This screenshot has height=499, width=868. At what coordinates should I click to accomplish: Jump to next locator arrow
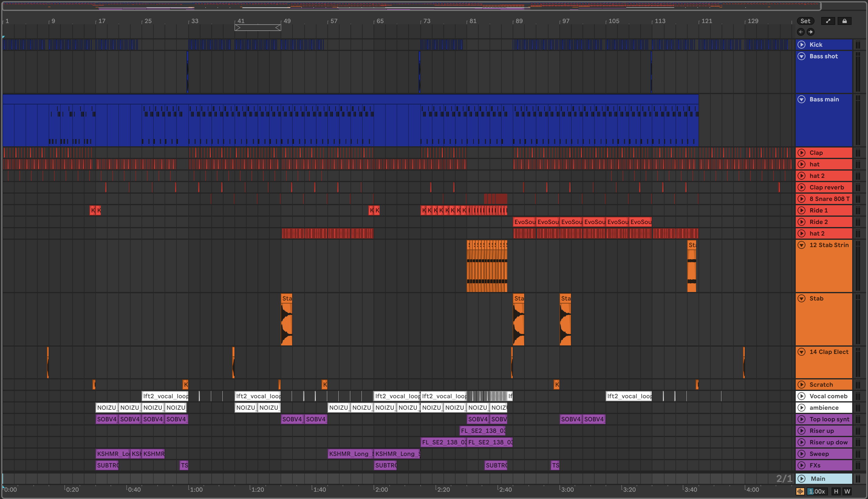coord(810,32)
